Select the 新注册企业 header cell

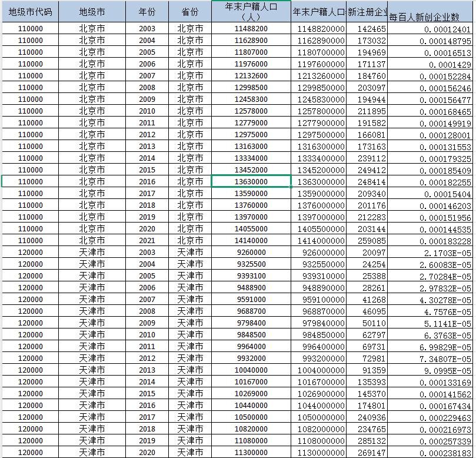click(367, 12)
